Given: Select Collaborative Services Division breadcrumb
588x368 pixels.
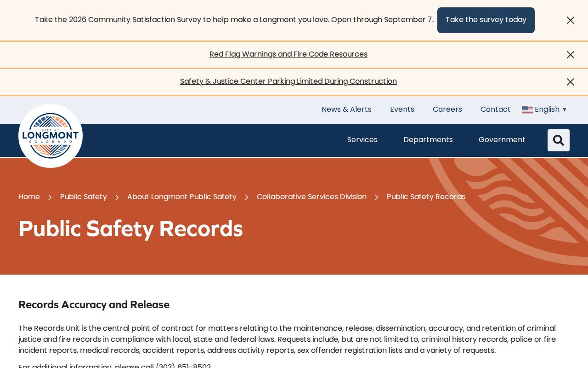Looking at the screenshot, I should click(x=311, y=197).
